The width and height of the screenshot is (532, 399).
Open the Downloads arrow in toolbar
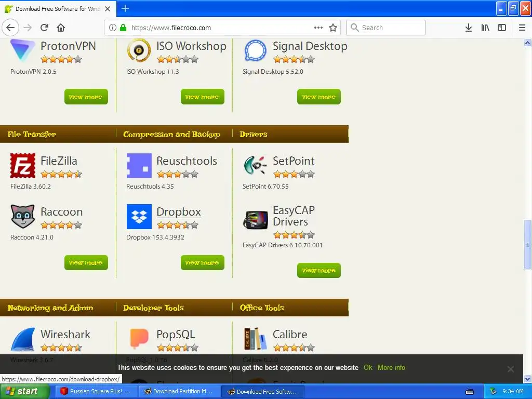[x=469, y=28]
